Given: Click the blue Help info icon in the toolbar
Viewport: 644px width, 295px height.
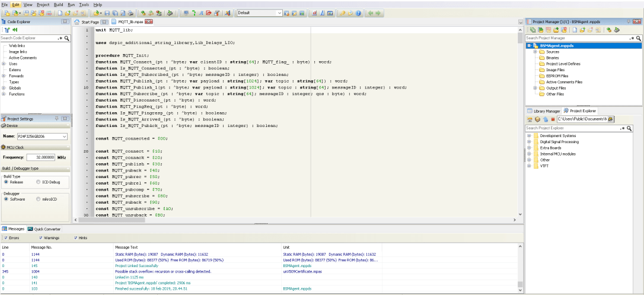Looking at the screenshot, I should click(x=358, y=13).
